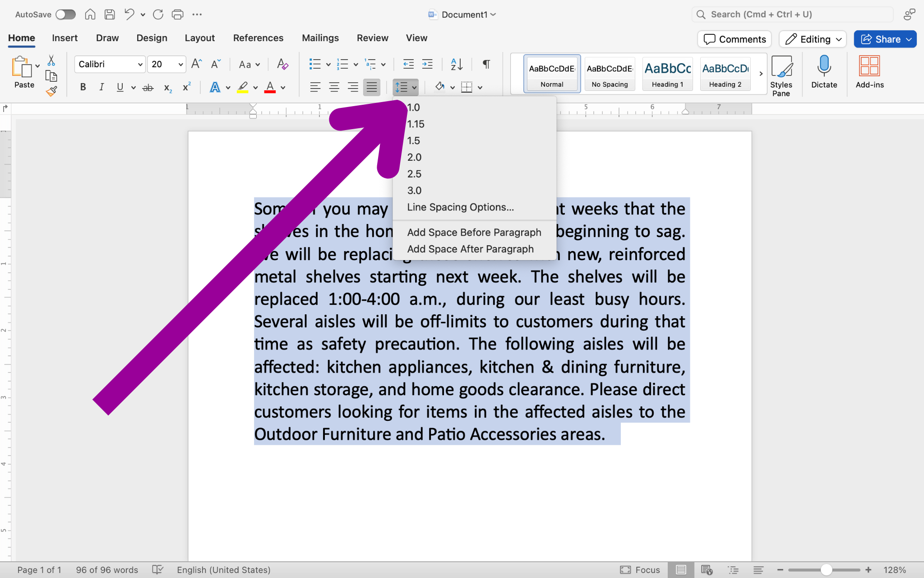Image resolution: width=924 pixels, height=578 pixels.
Task: Apply the Heading 1 style
Action: point(667,74)
